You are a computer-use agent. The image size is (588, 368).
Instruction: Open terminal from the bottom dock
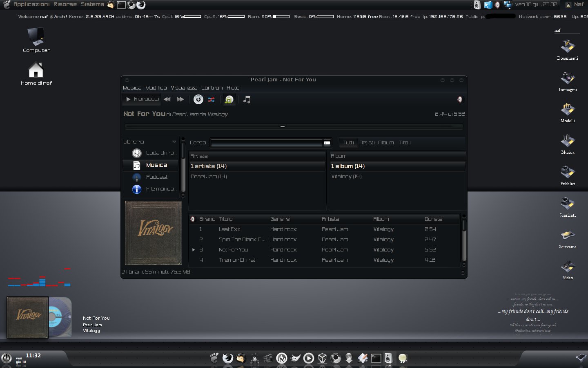[x=376, y=358]
